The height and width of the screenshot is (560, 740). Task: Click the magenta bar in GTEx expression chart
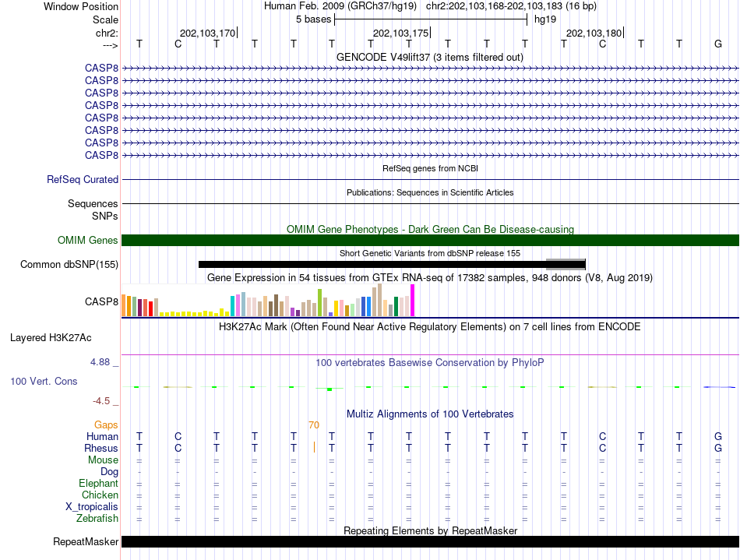coord(413,300)
